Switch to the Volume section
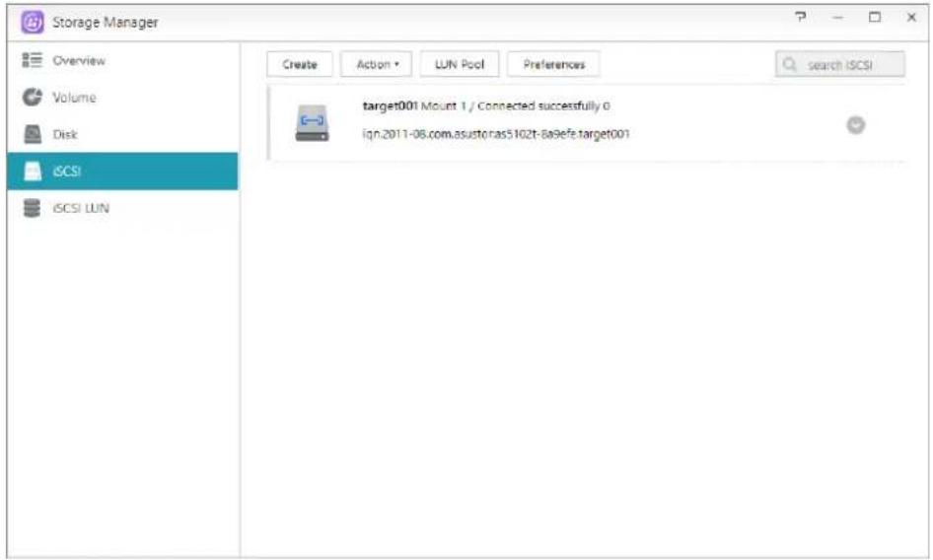Screen dimensions: 933x560 [x=74, y=98]
